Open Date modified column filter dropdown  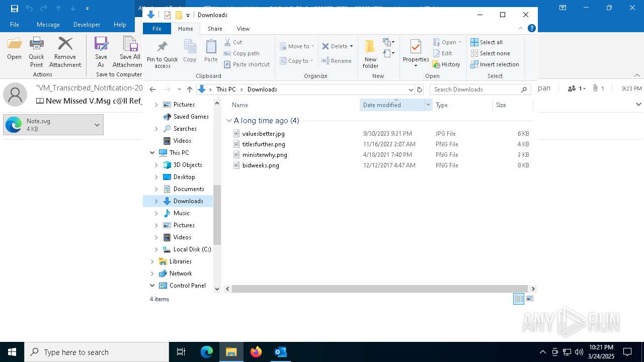click(428, 105)
